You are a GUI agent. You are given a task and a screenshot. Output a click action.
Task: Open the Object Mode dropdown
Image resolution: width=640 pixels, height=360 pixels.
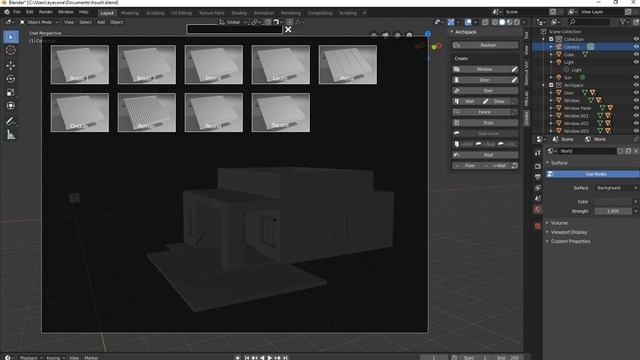[39, 22]
